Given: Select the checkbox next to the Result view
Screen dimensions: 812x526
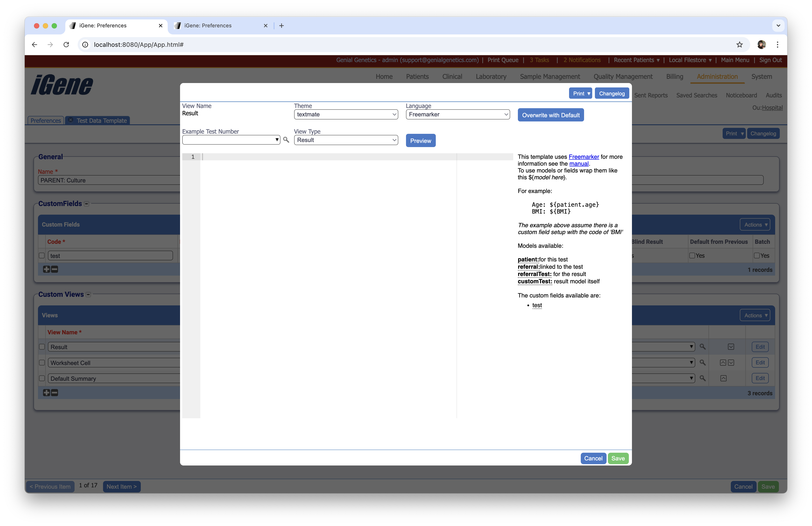Looking at the screenshot, I should (42, 346).
